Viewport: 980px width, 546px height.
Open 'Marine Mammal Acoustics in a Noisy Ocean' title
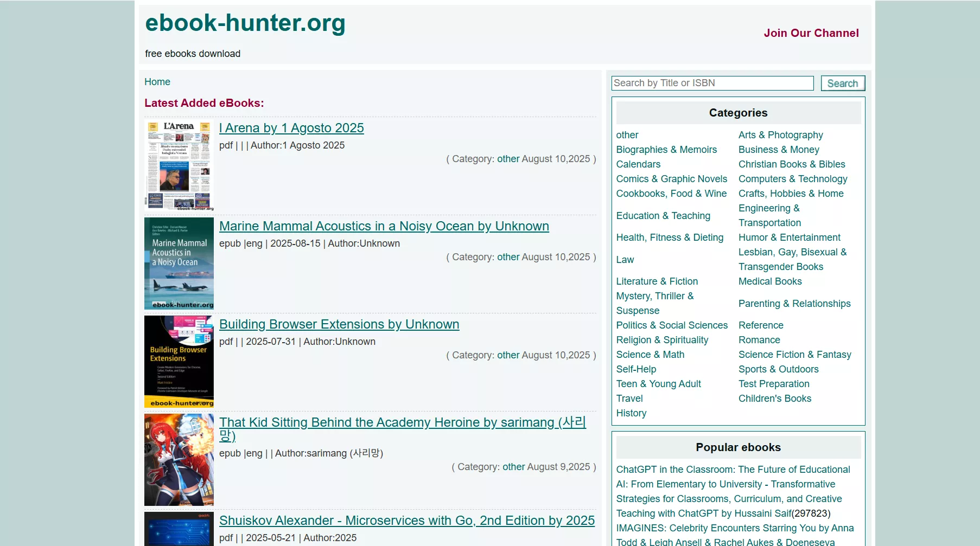pyautogui.click(x=384, y=226)
